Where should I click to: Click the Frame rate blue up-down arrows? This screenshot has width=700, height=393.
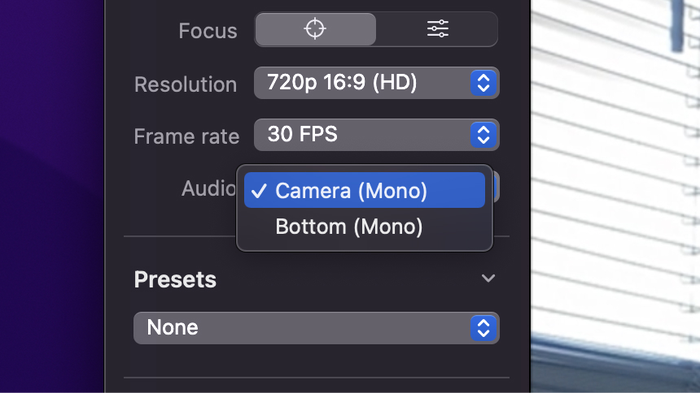point(483,135)
